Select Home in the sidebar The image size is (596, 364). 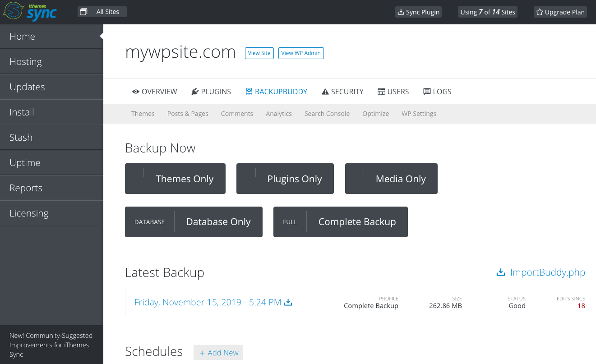pos(51,37)
